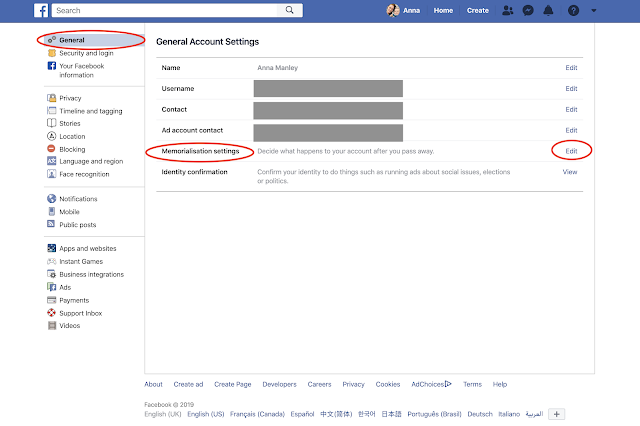Edit the Username row

571,89
